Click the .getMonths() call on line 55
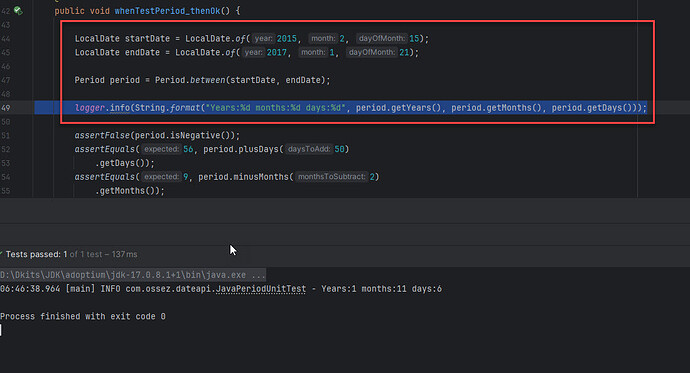This screenshot has height=373, width=690. coord(129,191)
